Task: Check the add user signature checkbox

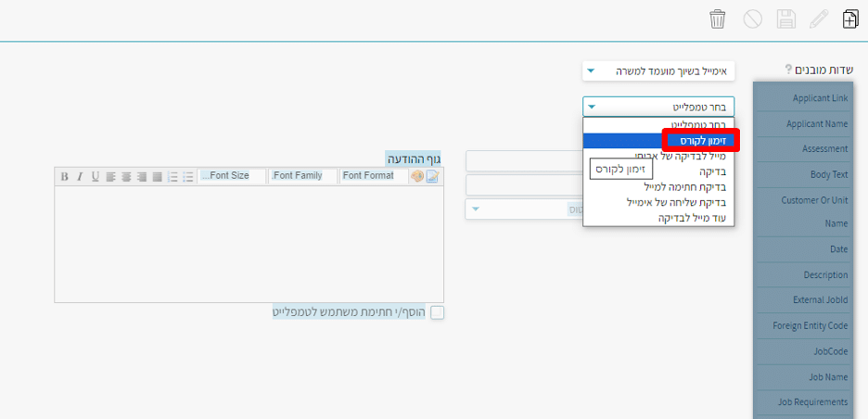Action: pyautogui.click(x=438, y=313)
